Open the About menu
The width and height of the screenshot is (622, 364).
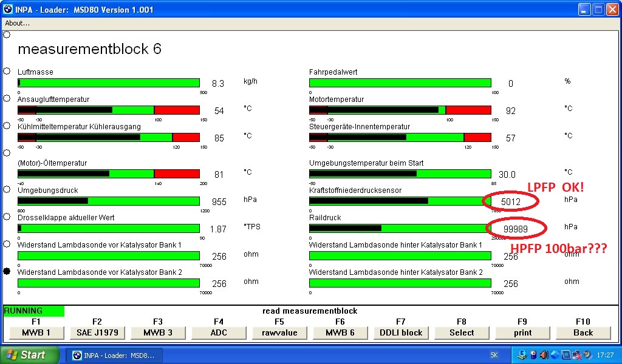coord(18,23)
